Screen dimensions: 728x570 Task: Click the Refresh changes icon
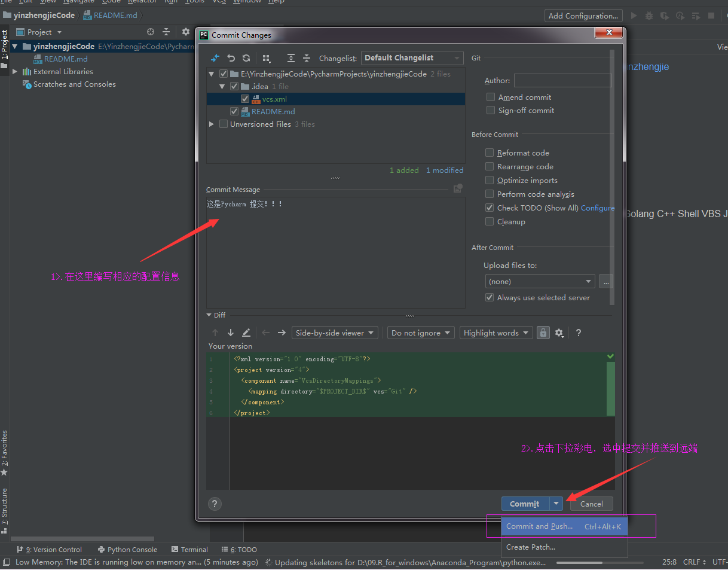[246, 58]
